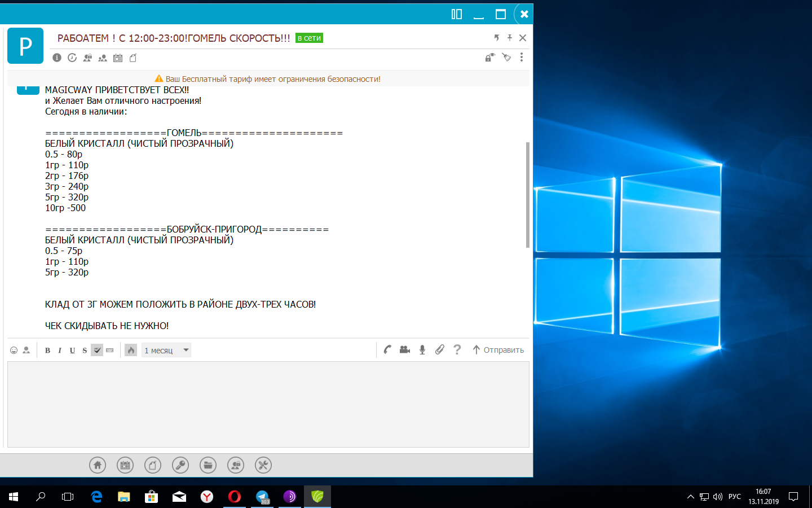Screen dimensions: 812x508
Task: Open contact info via the 'i' icon
Action: (x=57, y=58)
